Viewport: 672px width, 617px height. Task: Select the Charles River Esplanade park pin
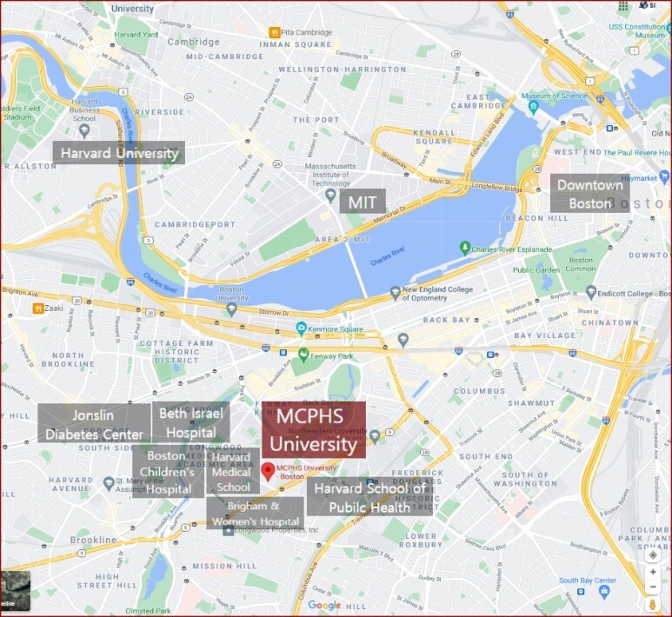(x=464, y=248)
